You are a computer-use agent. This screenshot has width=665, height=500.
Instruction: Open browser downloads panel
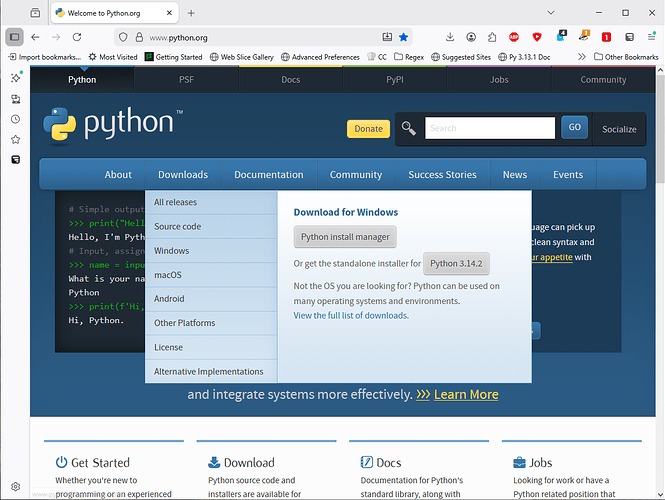click(450, 37)
